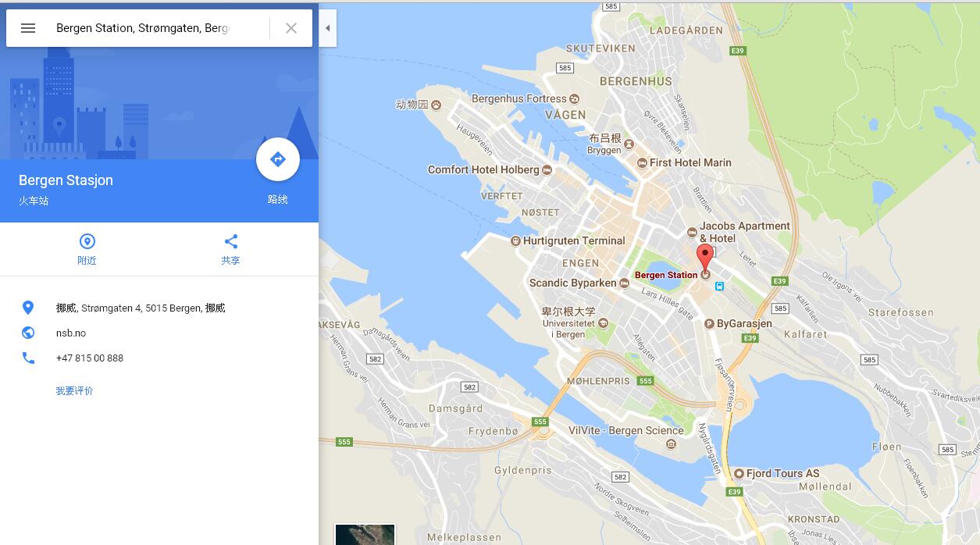
Task: Clear the search box with X
Action: pyautogui.click(x=291, y=28)
